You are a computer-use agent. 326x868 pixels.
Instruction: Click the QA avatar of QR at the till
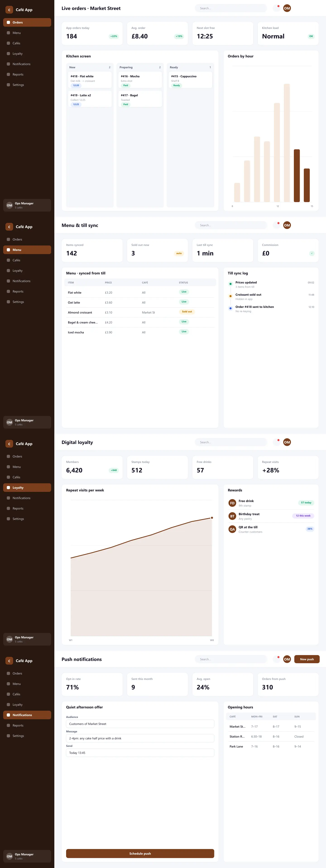click(x=232, y=529)
